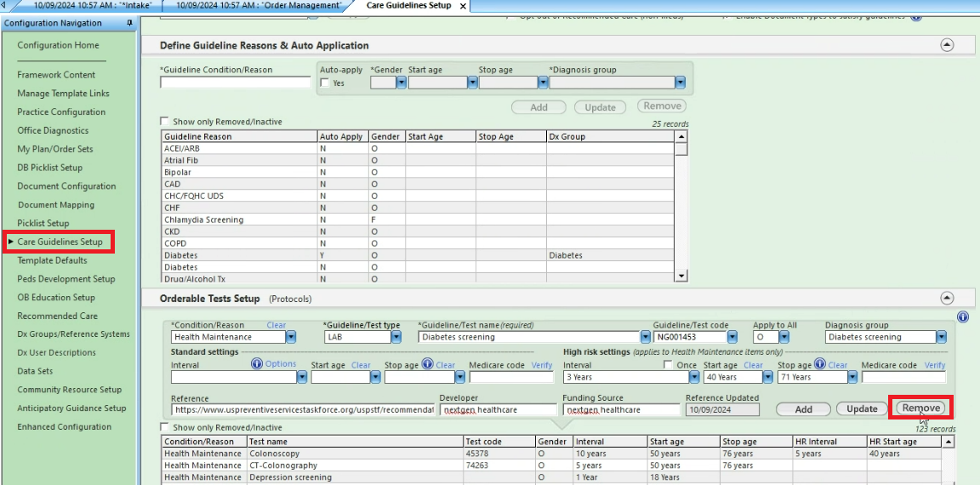Image resolution: width=980 pixels, height=485 pixels.
Task: Open the high risk Stop age 71 Years dropdown
Action: (x=852, y=377)
